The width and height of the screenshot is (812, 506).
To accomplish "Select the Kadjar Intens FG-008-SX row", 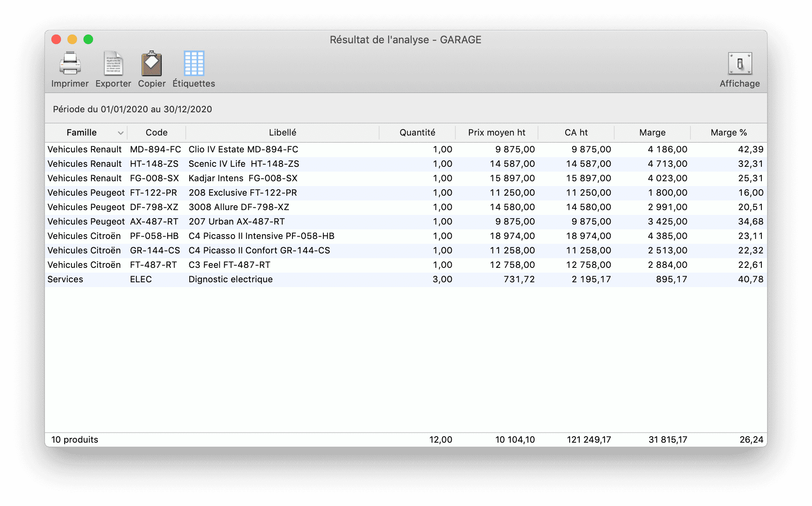I will (406, 178).
